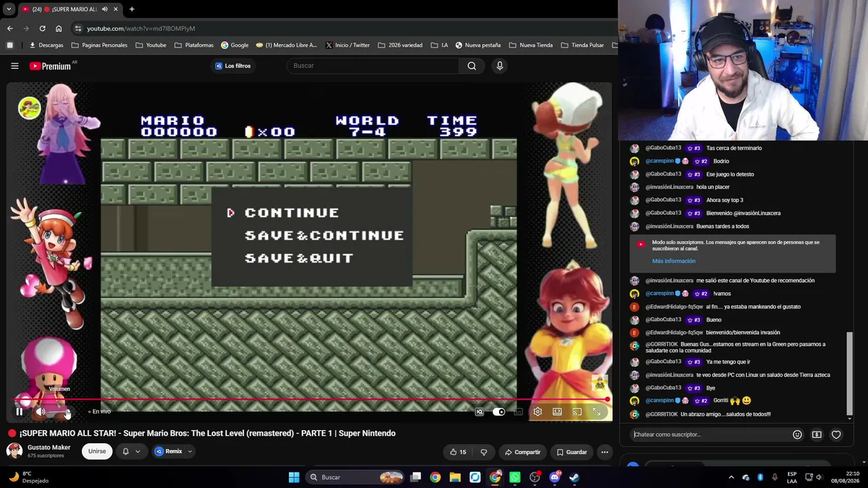The width and height of the screenshot is (868, 488).
Task: Open the Descargas bookmark
Action: tap(46, 45)
